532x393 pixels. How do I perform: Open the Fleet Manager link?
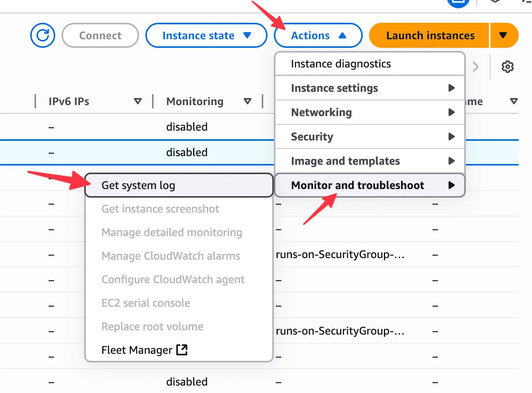(137, 350)
